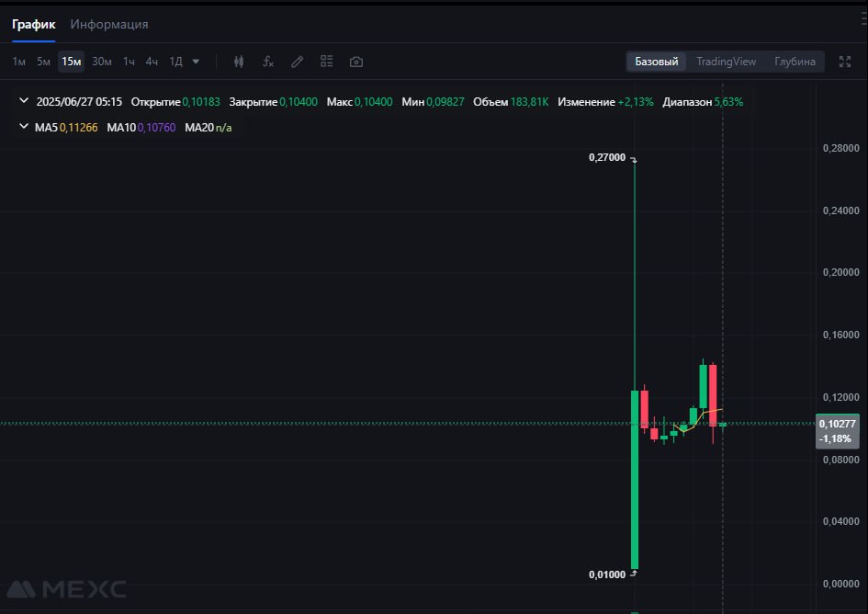Viewport: 868px width, 614px height.
Task: Click the Закрытие 0,10400 value
Action: click(x=274, y=102)
